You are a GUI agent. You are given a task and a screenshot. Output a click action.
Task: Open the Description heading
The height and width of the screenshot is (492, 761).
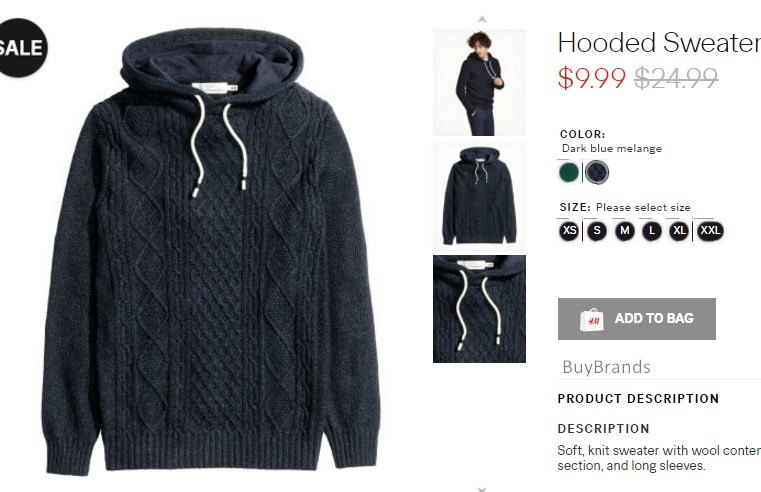pyautogui.click(x=603, y=429)
